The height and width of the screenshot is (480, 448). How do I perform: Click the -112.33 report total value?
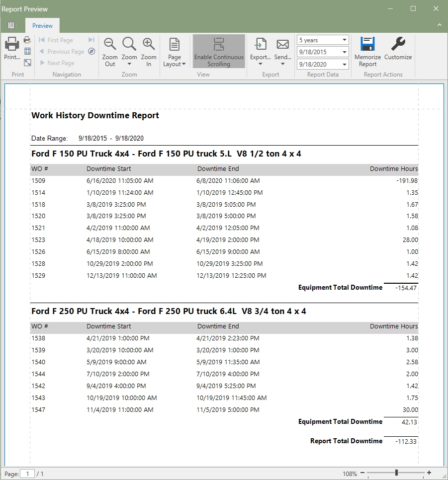tap(406, 441)
